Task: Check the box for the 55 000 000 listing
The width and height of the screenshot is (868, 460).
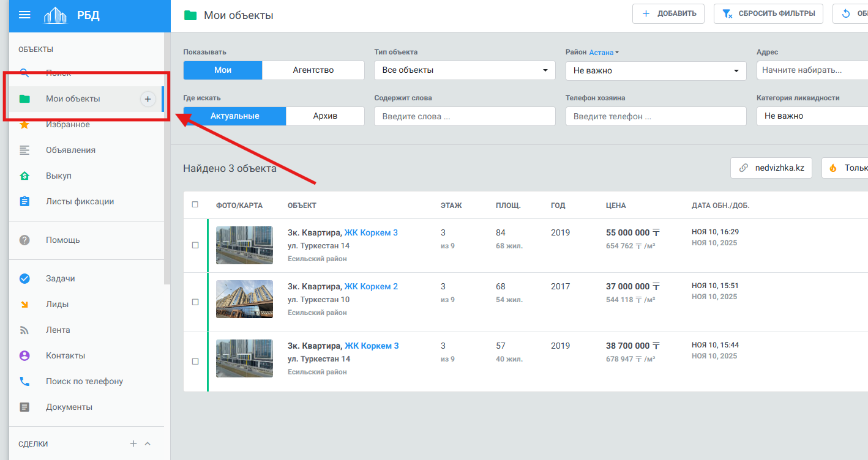Action: click(195, 245)
